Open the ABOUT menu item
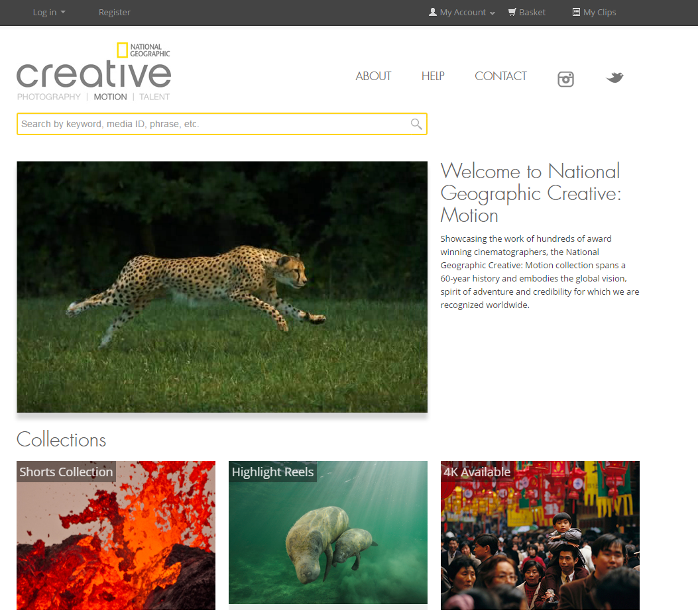698x616 pixels. click(x=373, y=76)
